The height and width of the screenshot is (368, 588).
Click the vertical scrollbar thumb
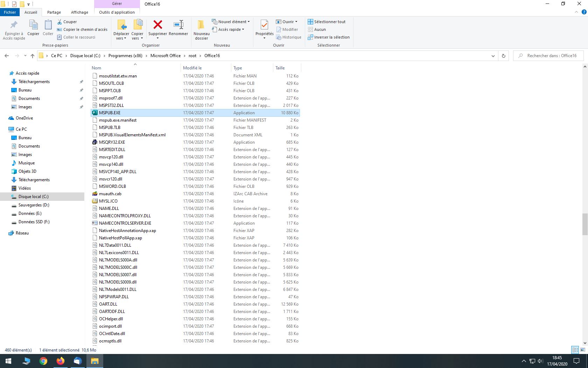[x=585, y=224]
